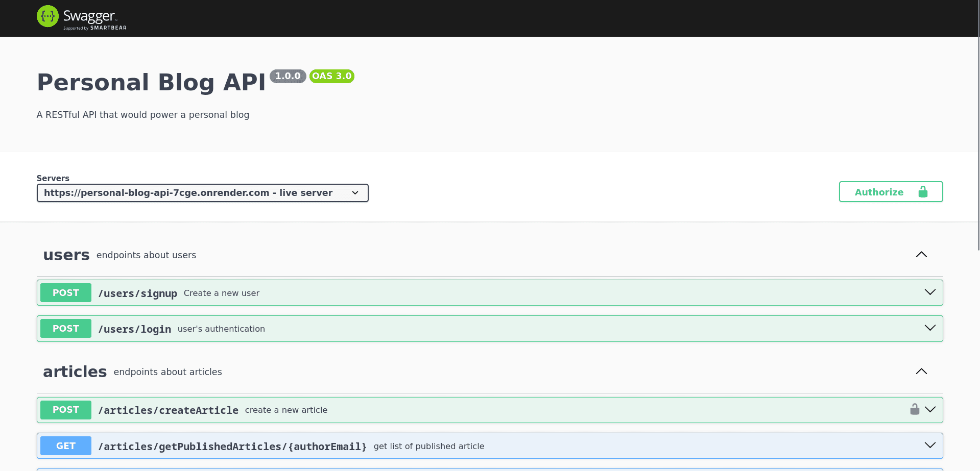
Task: Click the 1.0.0 version badge
Action: 288,76
